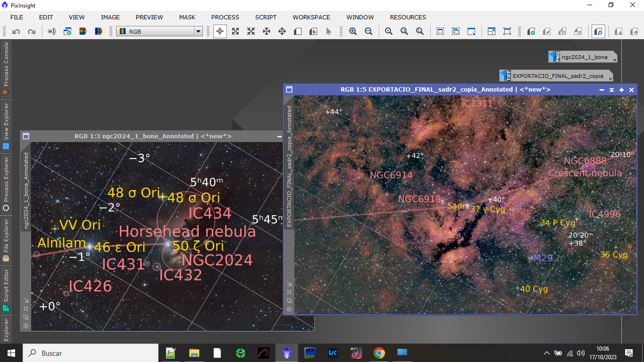Click the ngc2024_1_bona PNG icon on workspace
The image size is (644, 362).
tap(583, 57)
